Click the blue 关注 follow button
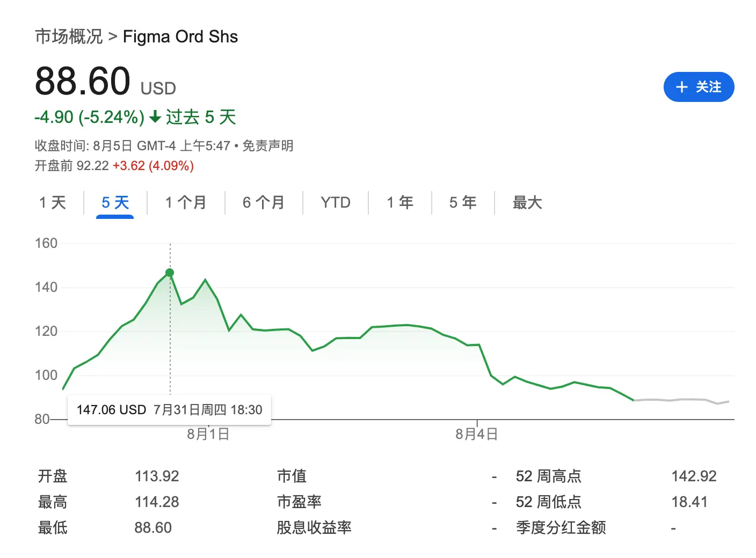Image resolution: width=756 pixels, height=558 pixels. click(698, 87)
